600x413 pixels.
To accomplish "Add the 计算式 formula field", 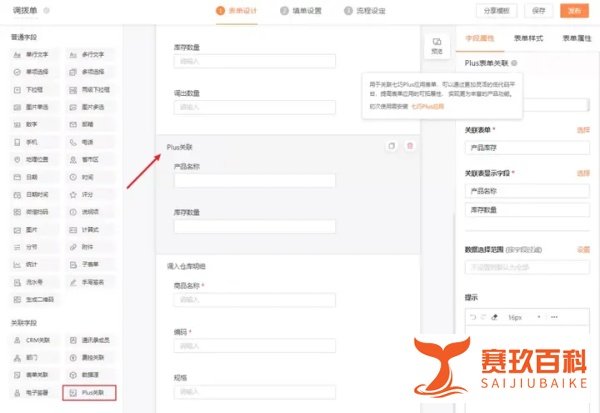I will 90,230.
